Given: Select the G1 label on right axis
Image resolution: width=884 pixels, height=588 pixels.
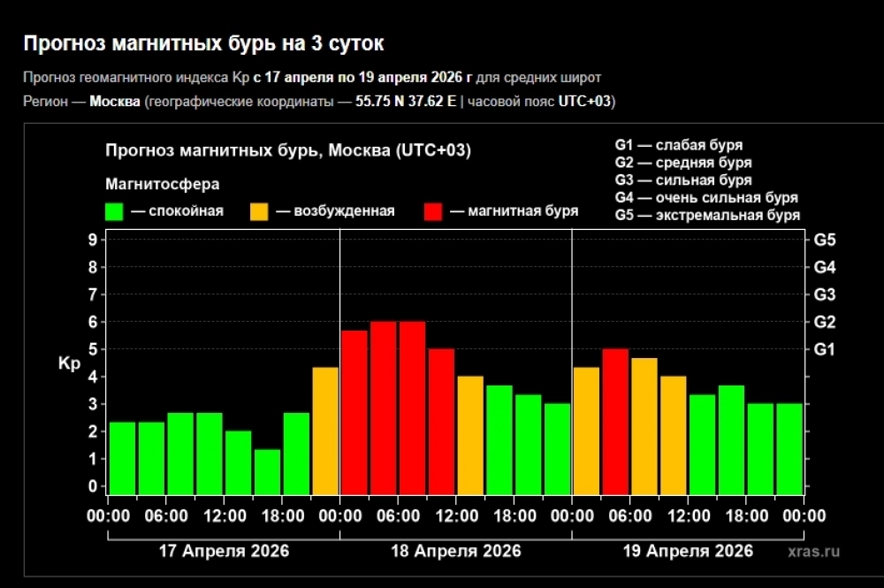Looking at the screenshot, I should (824, 349).
